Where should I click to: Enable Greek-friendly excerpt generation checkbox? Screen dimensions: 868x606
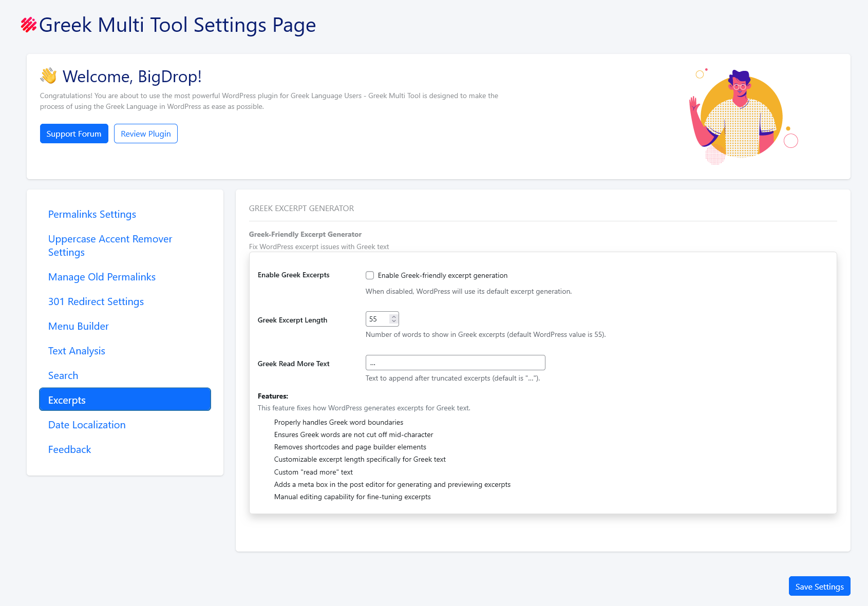point(370,275)
